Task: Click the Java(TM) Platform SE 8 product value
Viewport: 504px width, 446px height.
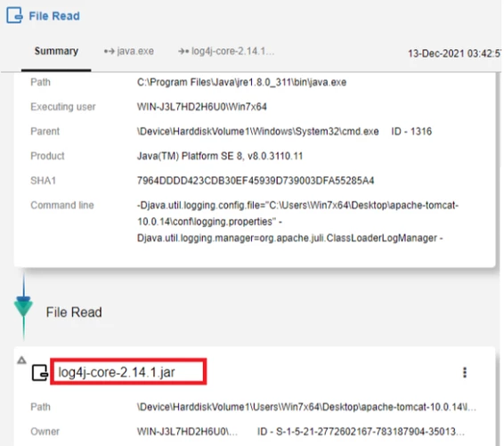Action: (x=220, y=156)
